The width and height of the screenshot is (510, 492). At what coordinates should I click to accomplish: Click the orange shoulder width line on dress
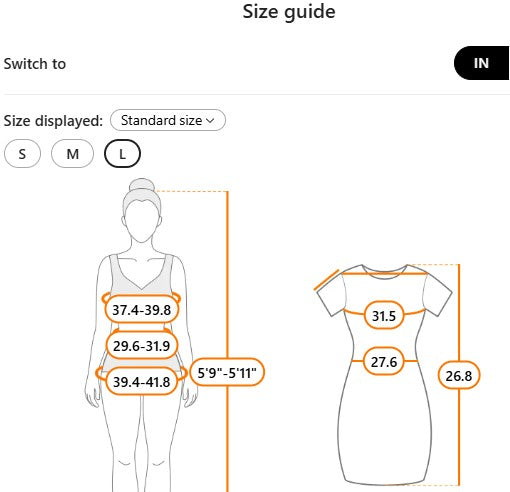tap(384, 274)
